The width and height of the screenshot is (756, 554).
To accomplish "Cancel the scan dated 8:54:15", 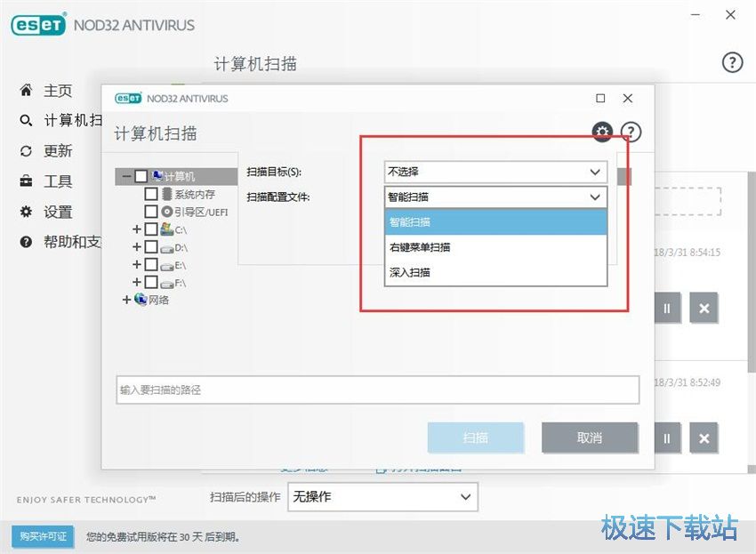I will pos(704,308).
